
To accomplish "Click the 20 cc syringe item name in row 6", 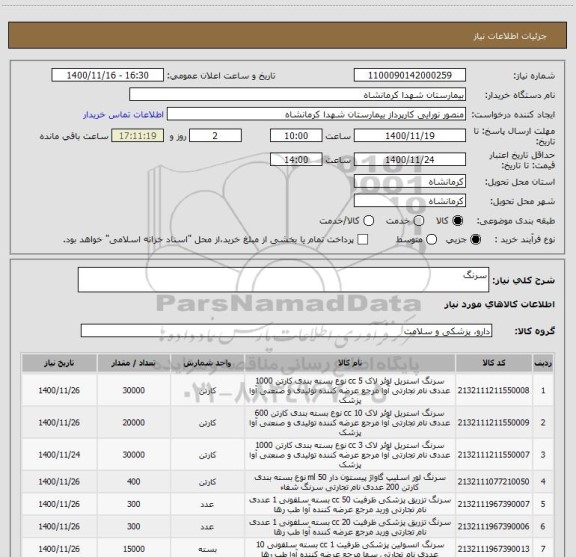I will (350, 527).
